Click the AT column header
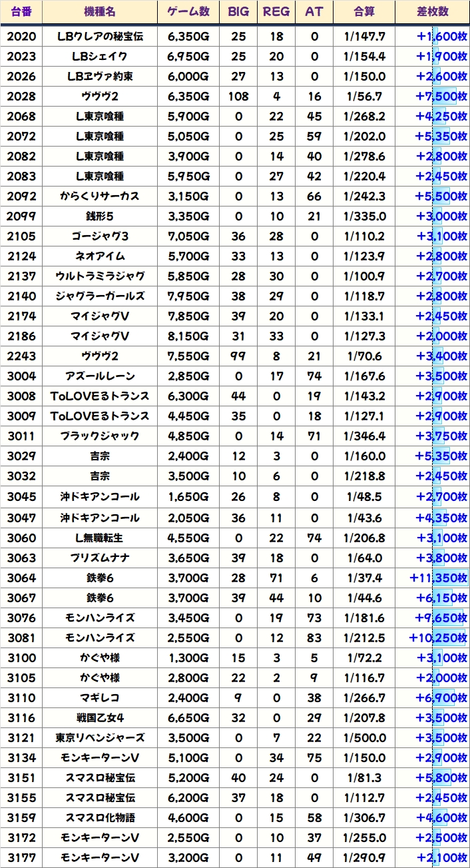 coord(314,12)
